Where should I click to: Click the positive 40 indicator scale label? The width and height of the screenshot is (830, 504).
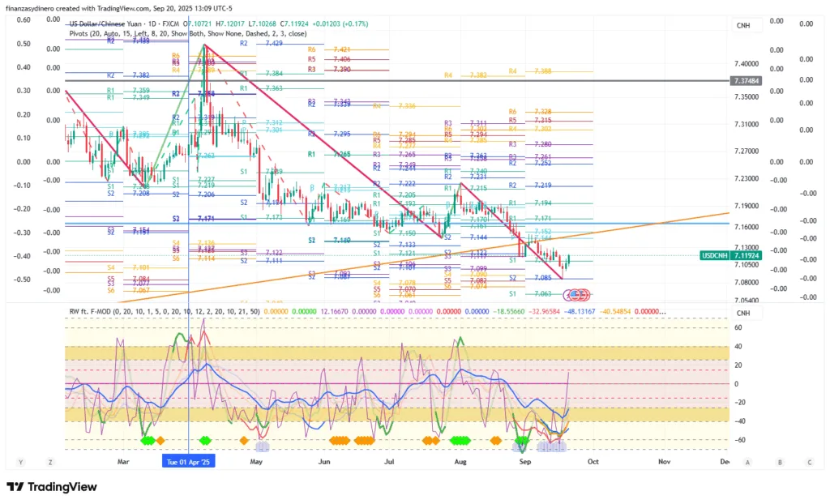[738, 347]
